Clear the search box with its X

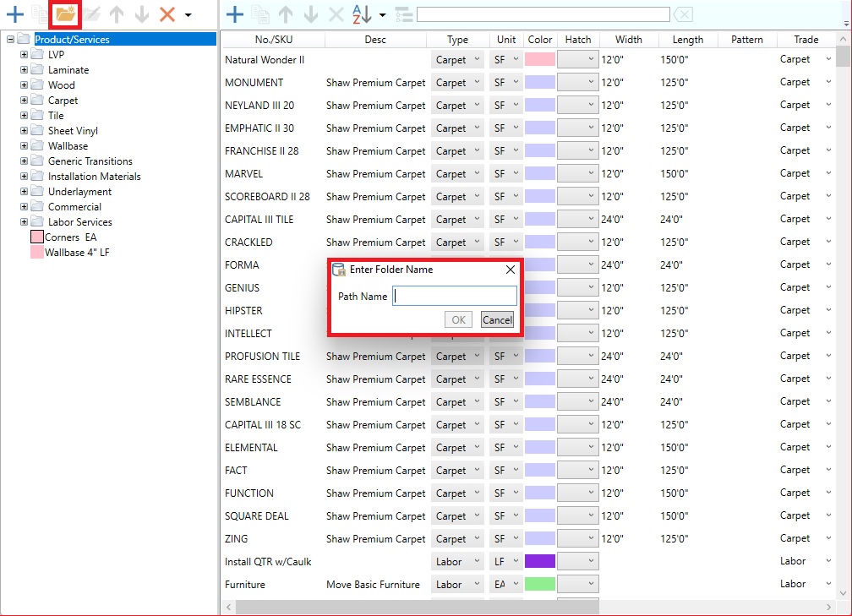(683, 14)
